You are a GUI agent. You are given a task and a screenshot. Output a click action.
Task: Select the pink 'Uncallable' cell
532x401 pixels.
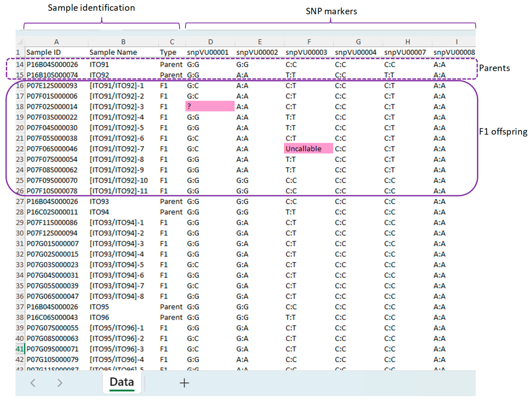point(309,148)
